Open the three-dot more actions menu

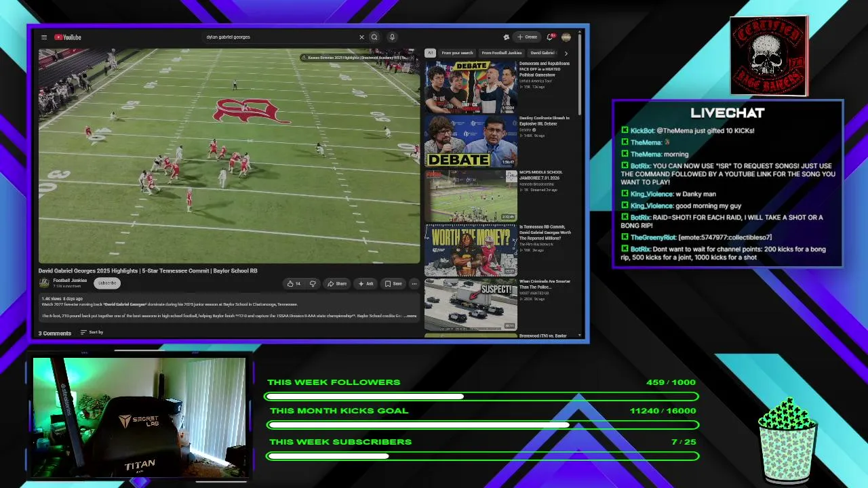pyautogui.click(x=414, y=284)
